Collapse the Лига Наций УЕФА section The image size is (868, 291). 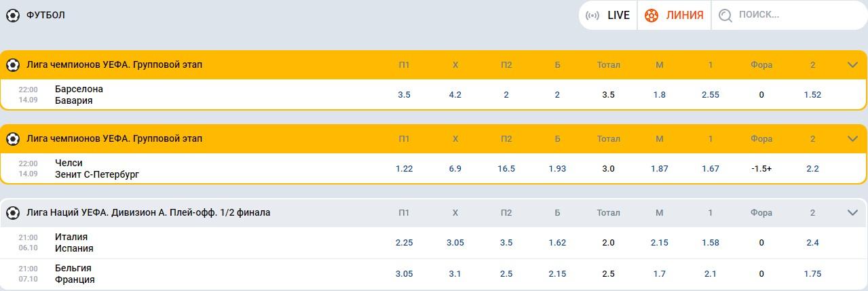click(853, 213)
